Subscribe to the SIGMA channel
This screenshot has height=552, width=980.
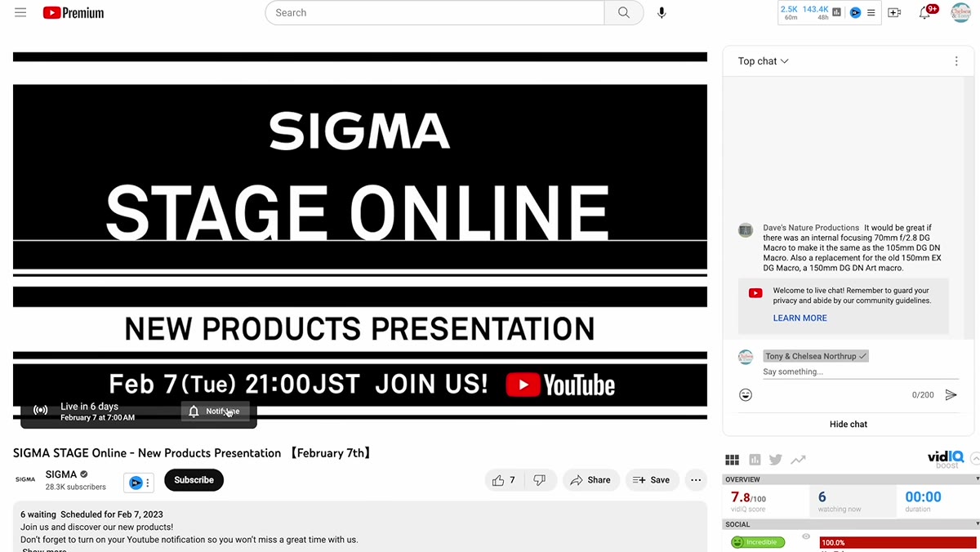point(194,480)
